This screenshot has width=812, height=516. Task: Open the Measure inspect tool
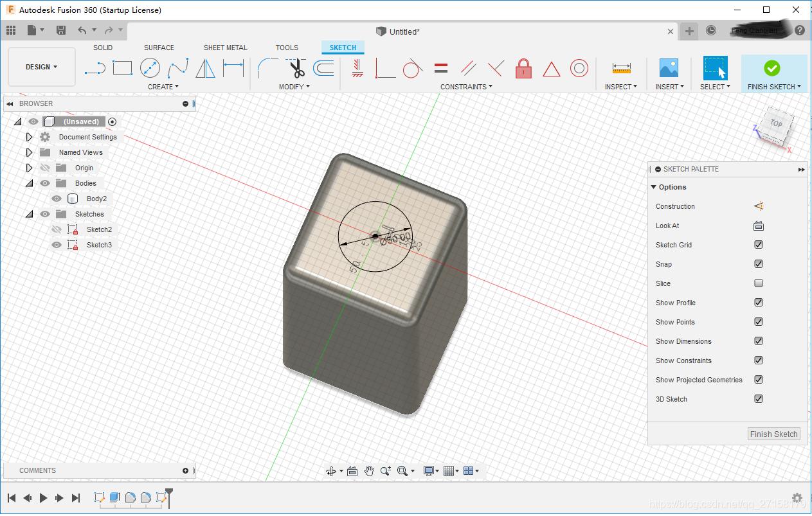621,68
